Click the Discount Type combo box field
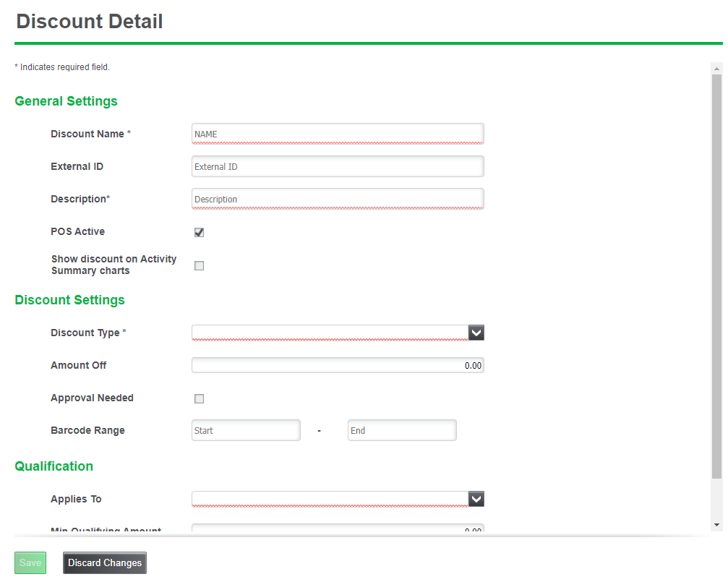This screenshot has height=582, width=728. point(330,333)
